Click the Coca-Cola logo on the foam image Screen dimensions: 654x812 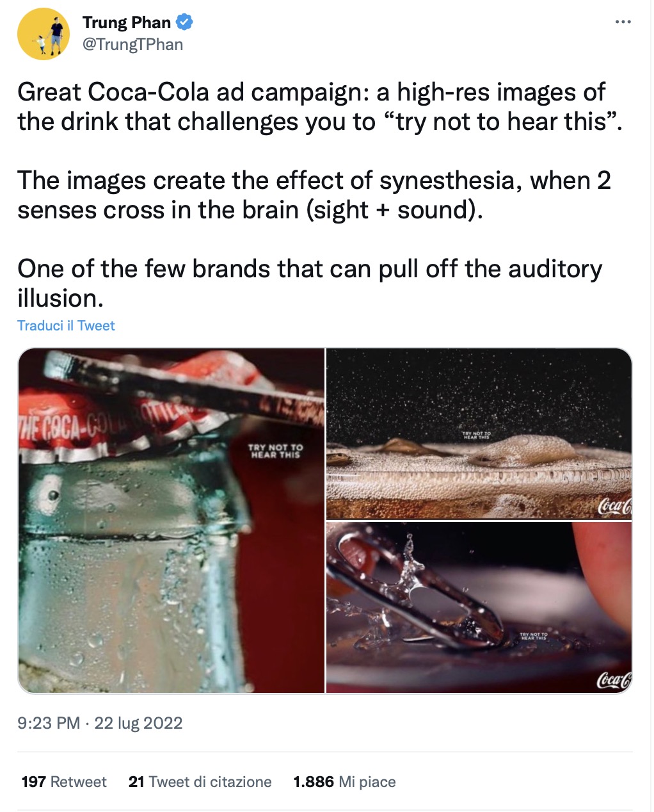(614, 506)
